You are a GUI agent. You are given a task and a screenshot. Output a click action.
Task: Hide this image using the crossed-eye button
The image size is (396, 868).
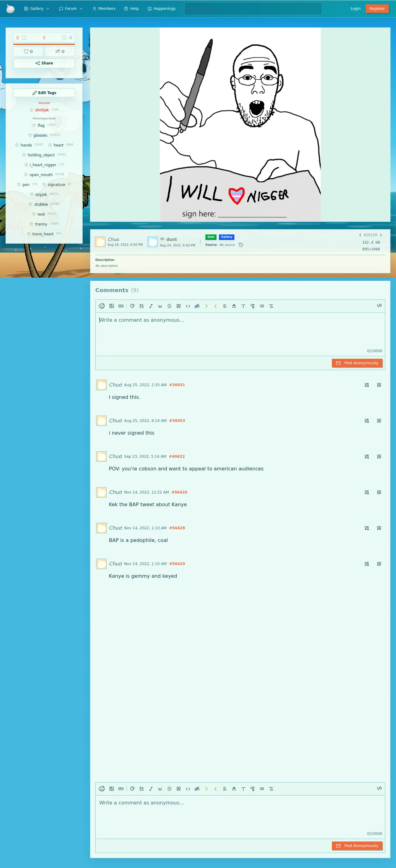(x=60, y=52)
